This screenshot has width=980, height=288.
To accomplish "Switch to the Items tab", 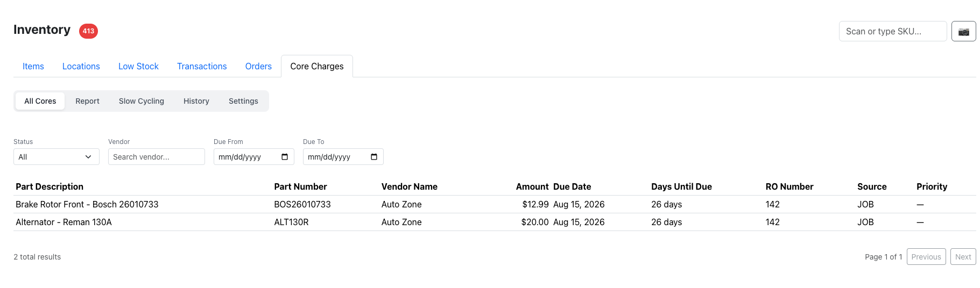I will (x=33, y=66).
